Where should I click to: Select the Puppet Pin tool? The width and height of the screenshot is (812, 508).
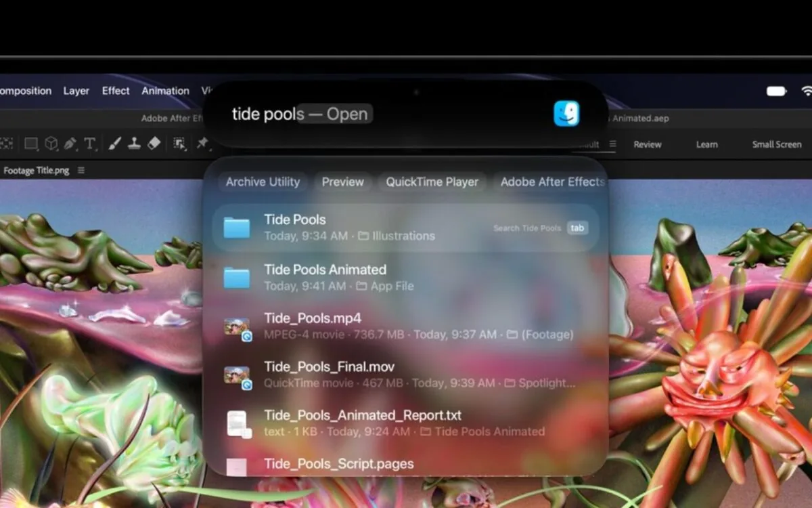(x=202, y=143)
